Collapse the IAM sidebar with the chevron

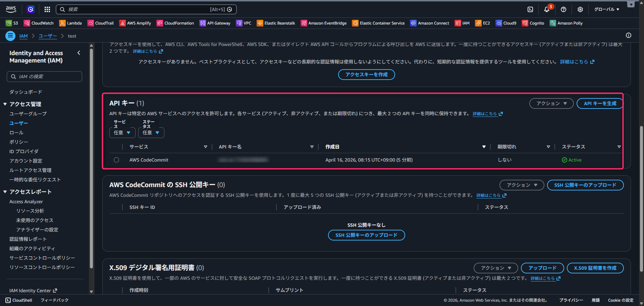point(79,53)
